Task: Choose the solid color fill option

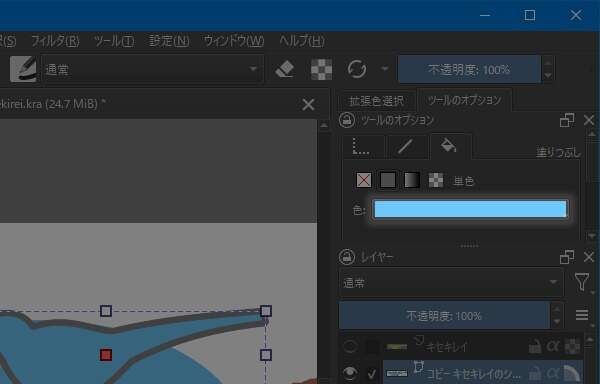Action: 388,180
